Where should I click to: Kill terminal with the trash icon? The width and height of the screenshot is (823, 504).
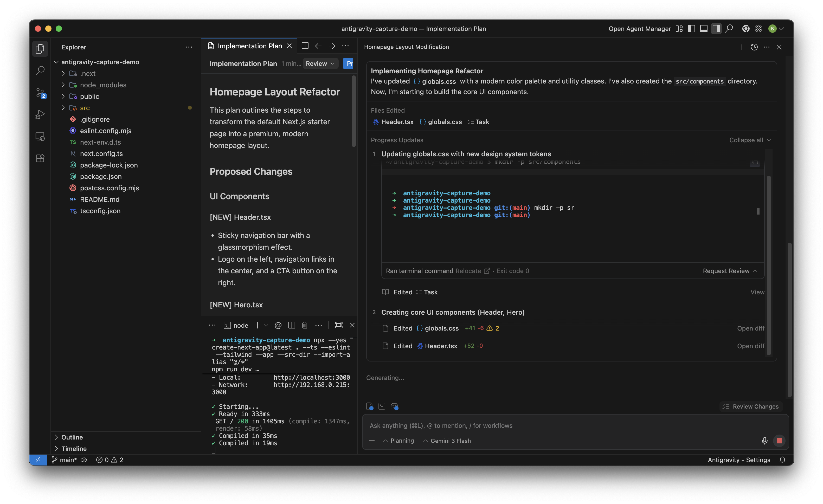(x=305, y=325)
